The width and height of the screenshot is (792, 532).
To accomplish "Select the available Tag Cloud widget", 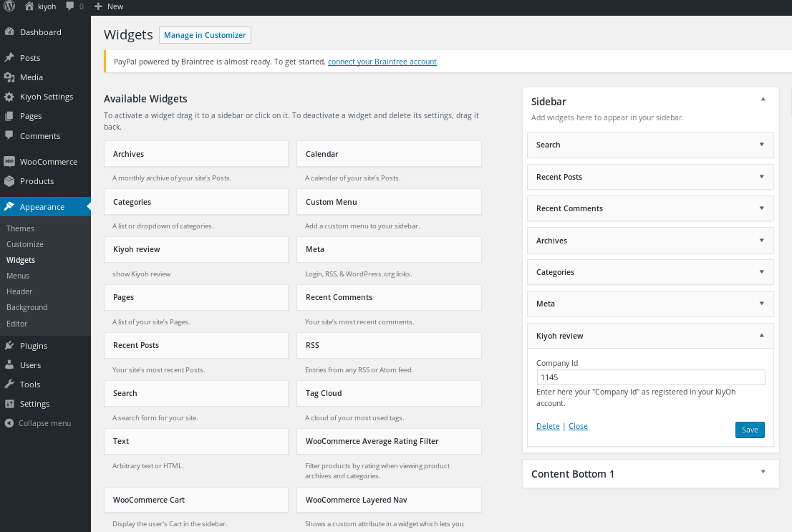I will coord(389,393).
